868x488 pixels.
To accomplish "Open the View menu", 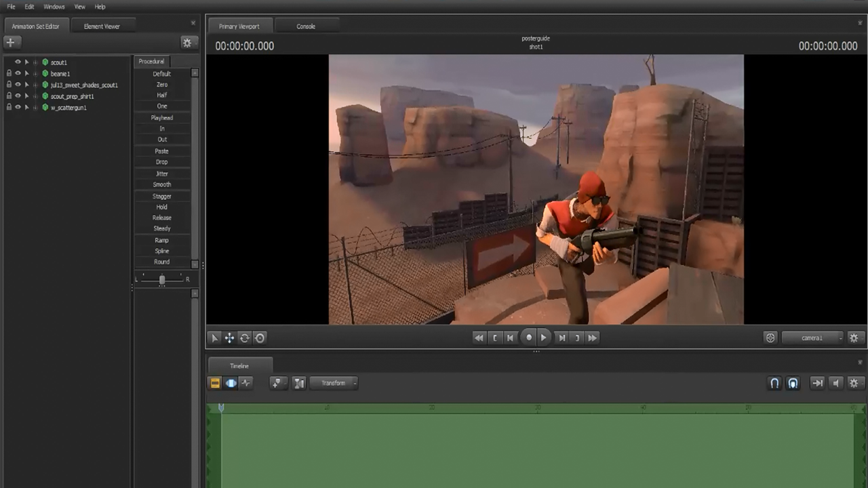I will [x=79, y=7].
